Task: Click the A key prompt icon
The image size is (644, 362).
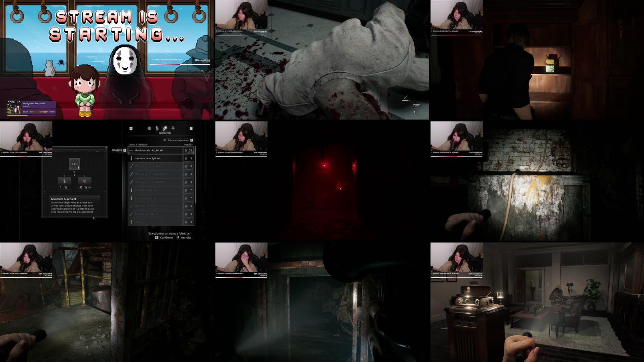Action: tap(131, 128)
